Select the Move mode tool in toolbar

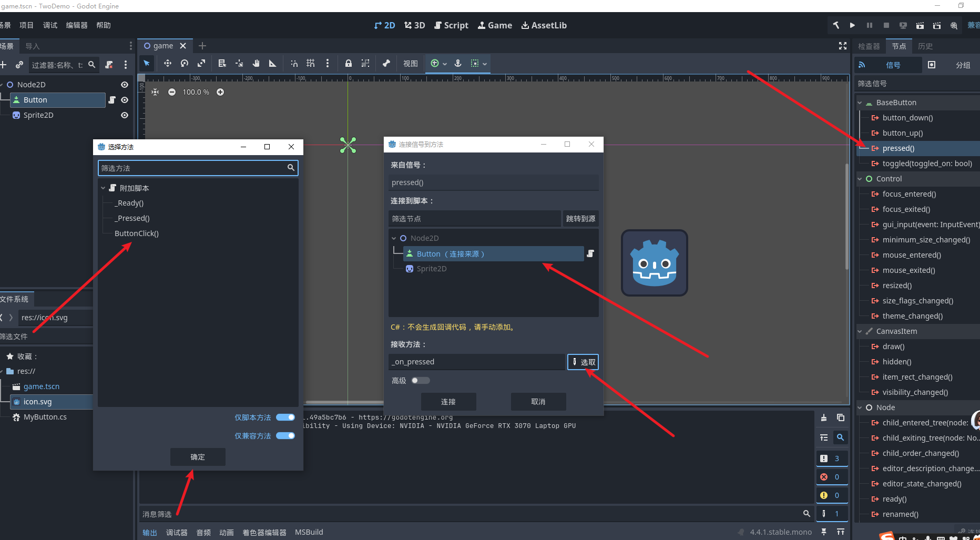click(x=168, y=64)
